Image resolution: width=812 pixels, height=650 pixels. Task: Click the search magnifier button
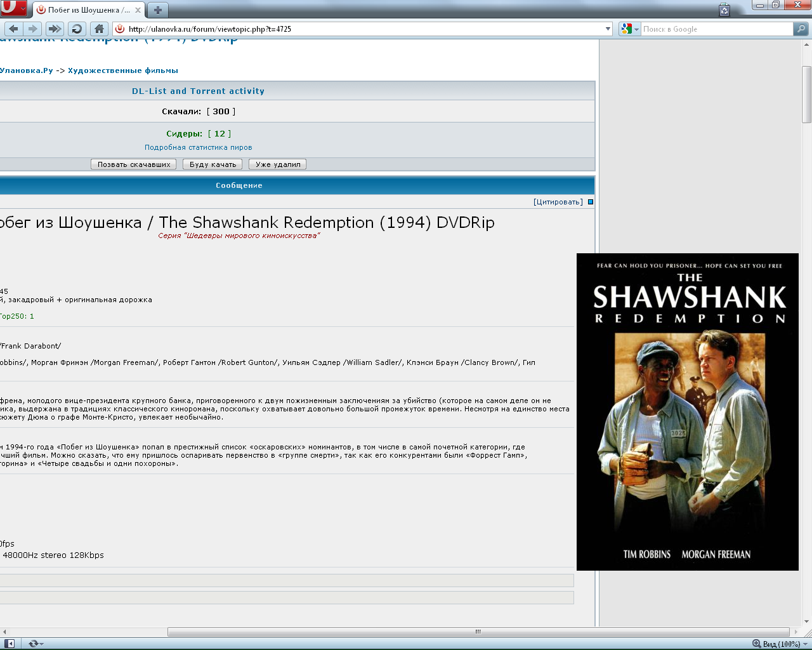coord(801,29)
